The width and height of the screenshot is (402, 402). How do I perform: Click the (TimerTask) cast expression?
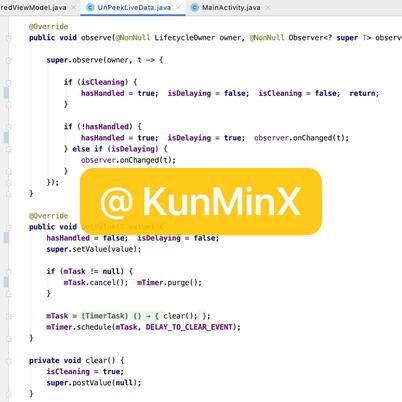105,316
